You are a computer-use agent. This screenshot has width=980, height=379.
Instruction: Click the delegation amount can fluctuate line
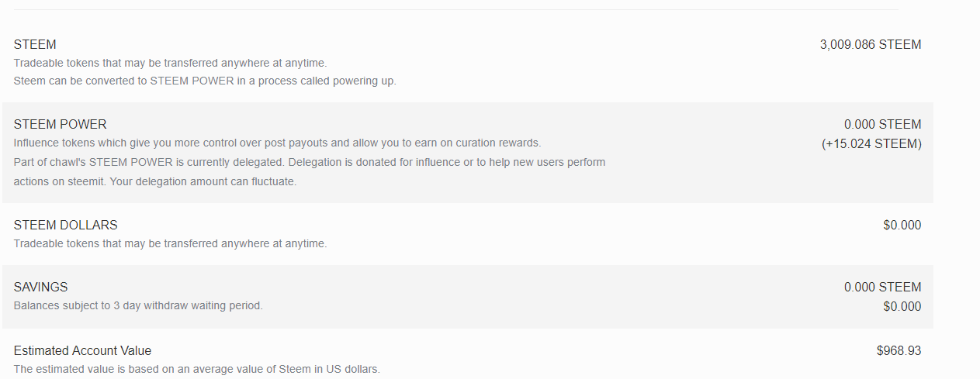155,182
